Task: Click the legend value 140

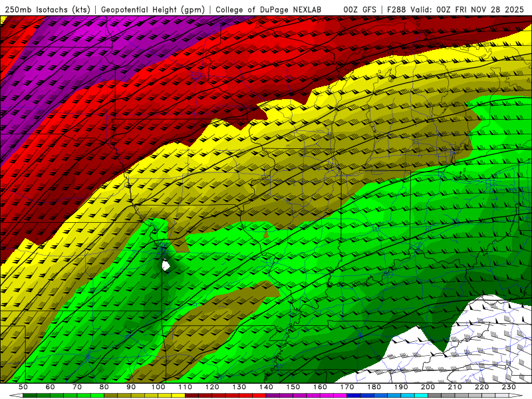Action: (x=266, y=387)
